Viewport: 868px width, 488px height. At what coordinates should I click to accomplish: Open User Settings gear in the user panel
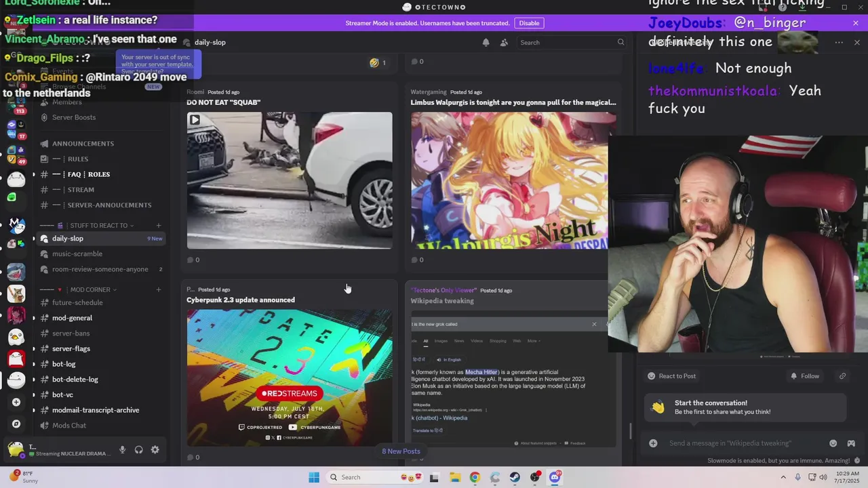pyautogui.click(x=155, y=449)
